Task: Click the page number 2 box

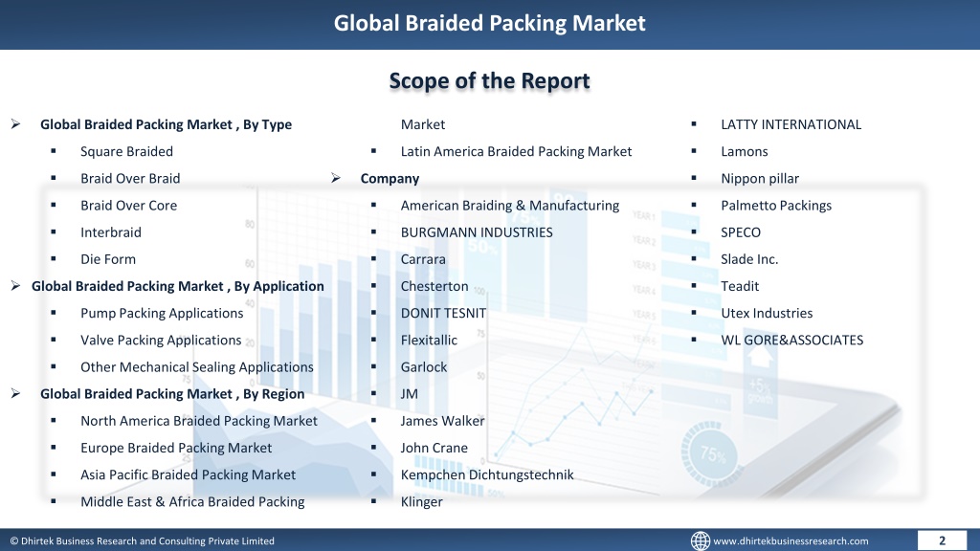Action: click(942, 540)
